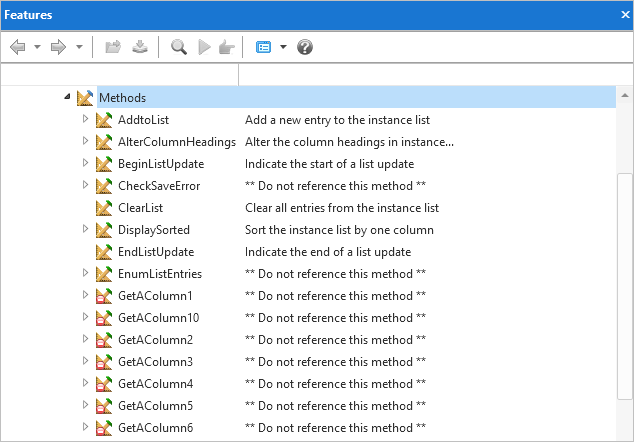Screen dimensions: 634x442
Task: Click the AddtoList method icon
Action: 104,120
